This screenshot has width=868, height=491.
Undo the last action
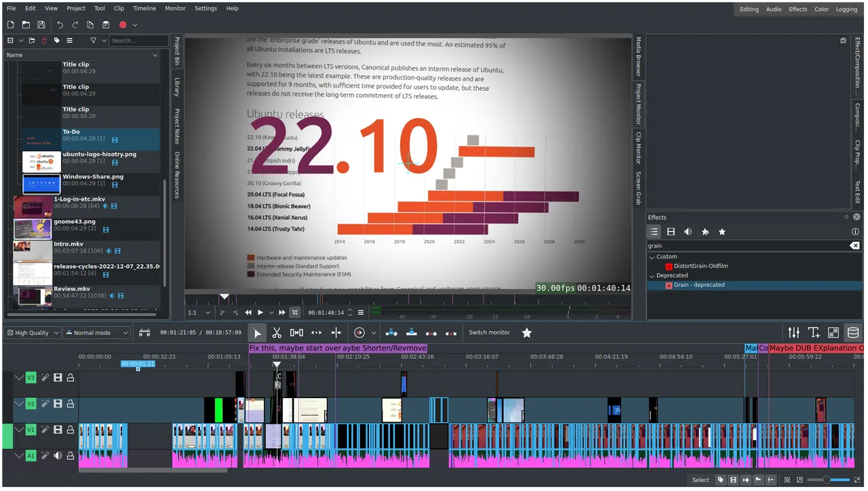click(60, 25)
